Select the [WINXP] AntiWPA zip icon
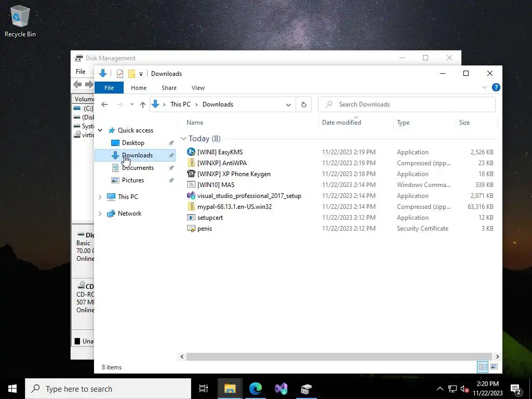532x399 pixels. (191, 163)
